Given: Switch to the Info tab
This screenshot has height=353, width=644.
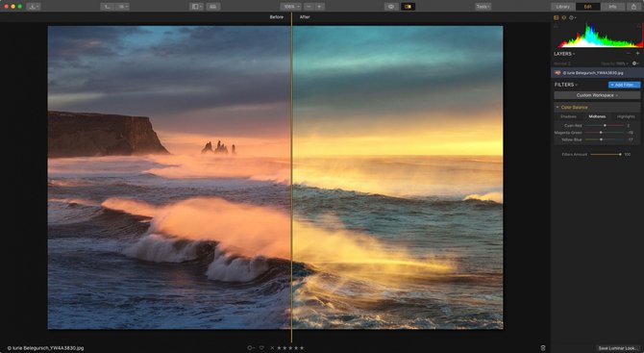Looking at the screenshot, I should pos(612,7).
